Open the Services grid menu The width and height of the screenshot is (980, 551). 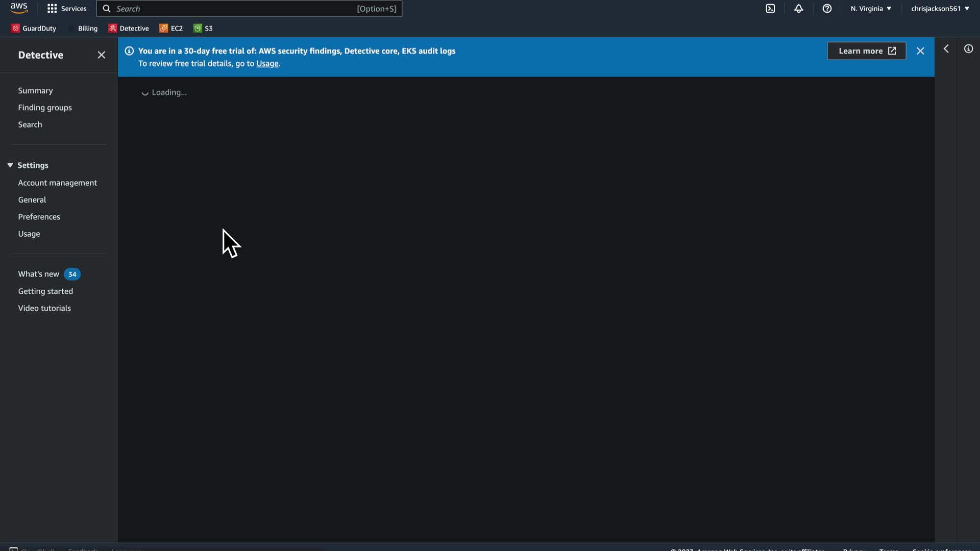click(x=67, y=9)
